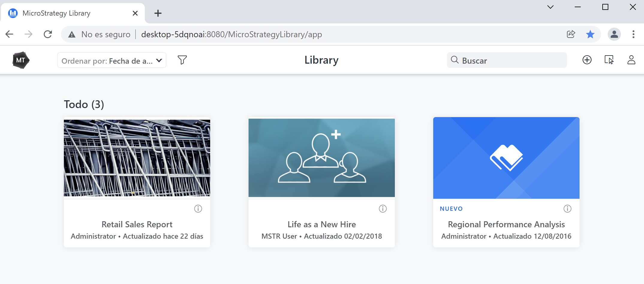This screenshot has height=284, width=644.
Task: Click the share page icon in address bar
Action: click(571, 34)
